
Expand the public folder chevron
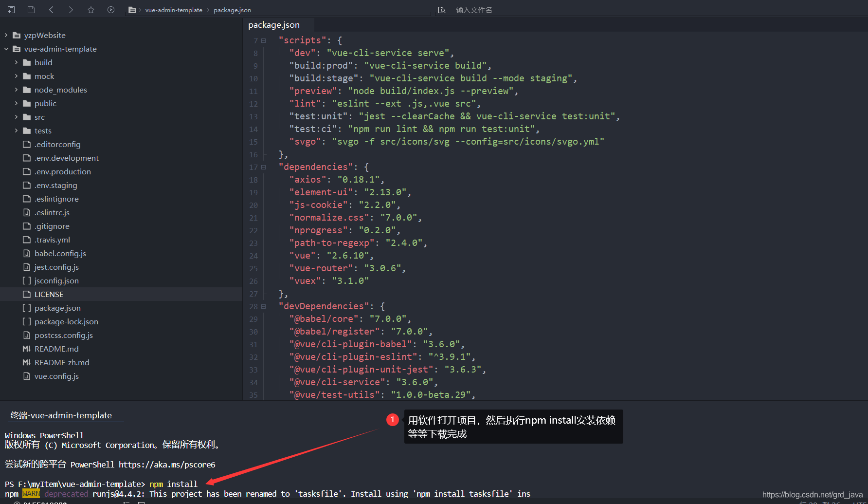point(17,103)
